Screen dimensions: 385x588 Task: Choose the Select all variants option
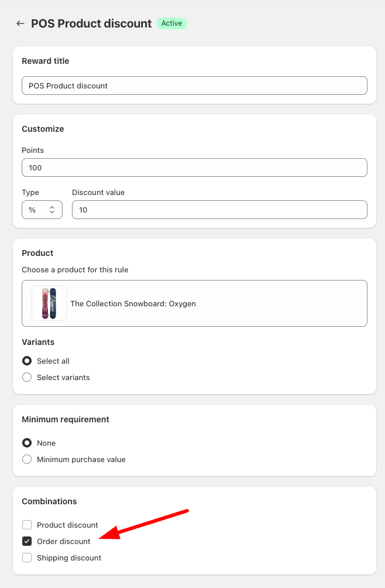[27, 361]
